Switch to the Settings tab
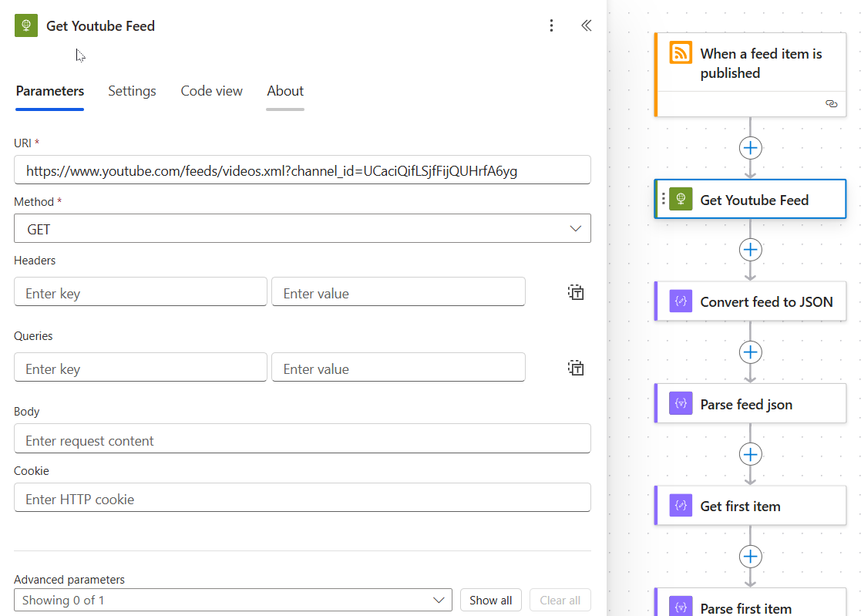861x616 pixels. pos(132,91)
